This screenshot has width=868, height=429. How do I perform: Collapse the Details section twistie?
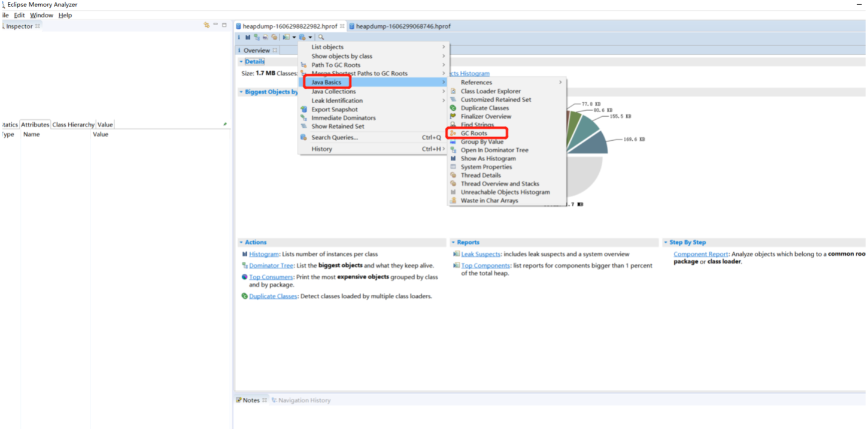[241, 62]
